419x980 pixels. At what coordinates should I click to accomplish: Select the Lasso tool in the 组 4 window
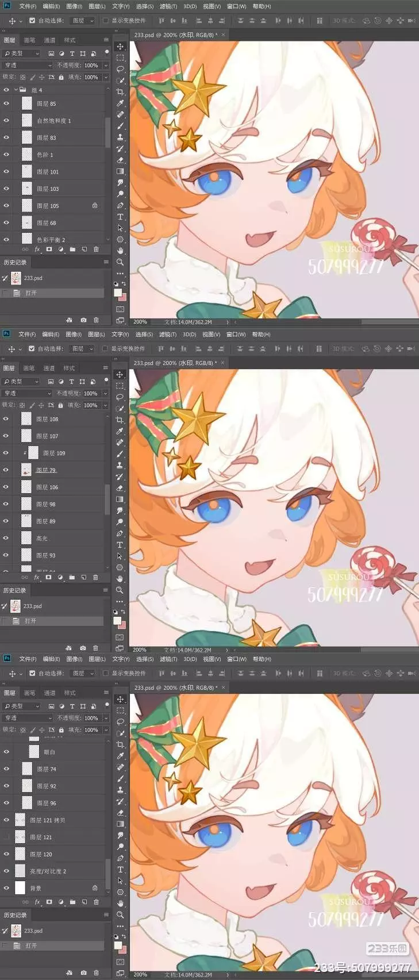pos(120,69)
